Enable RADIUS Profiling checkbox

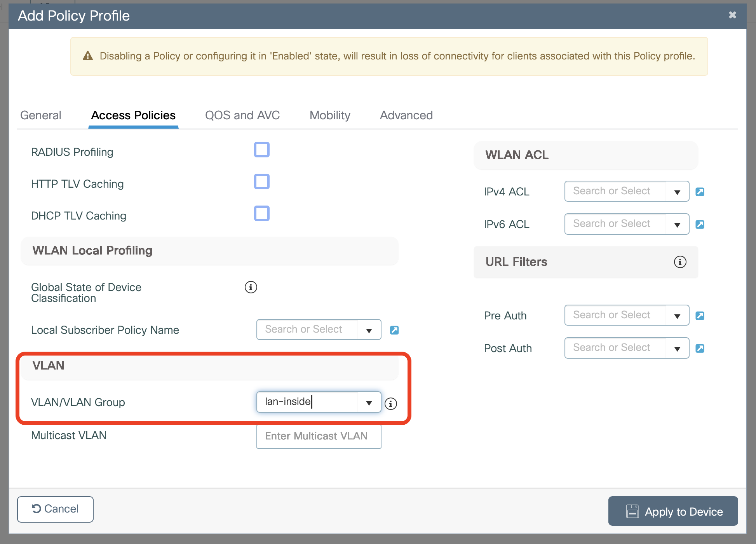pos(261,150)
